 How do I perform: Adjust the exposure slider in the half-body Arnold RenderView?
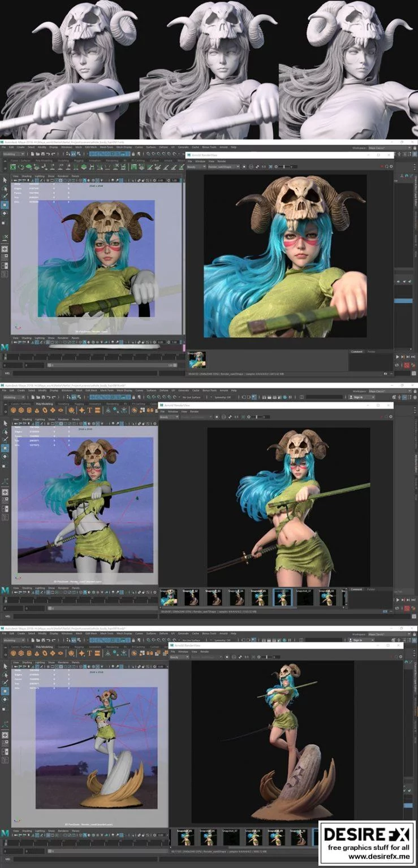click(x=257, y=417)
